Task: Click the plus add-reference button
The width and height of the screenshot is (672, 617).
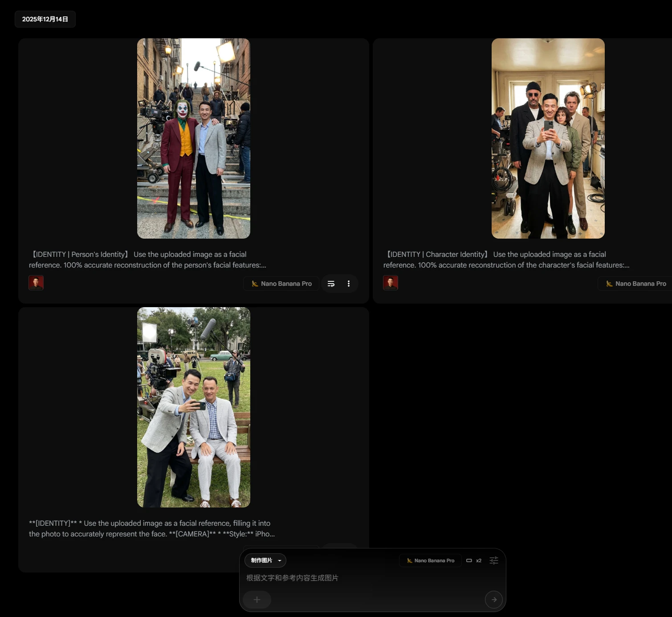Action: pyautogui.click(x=257, y=600)
